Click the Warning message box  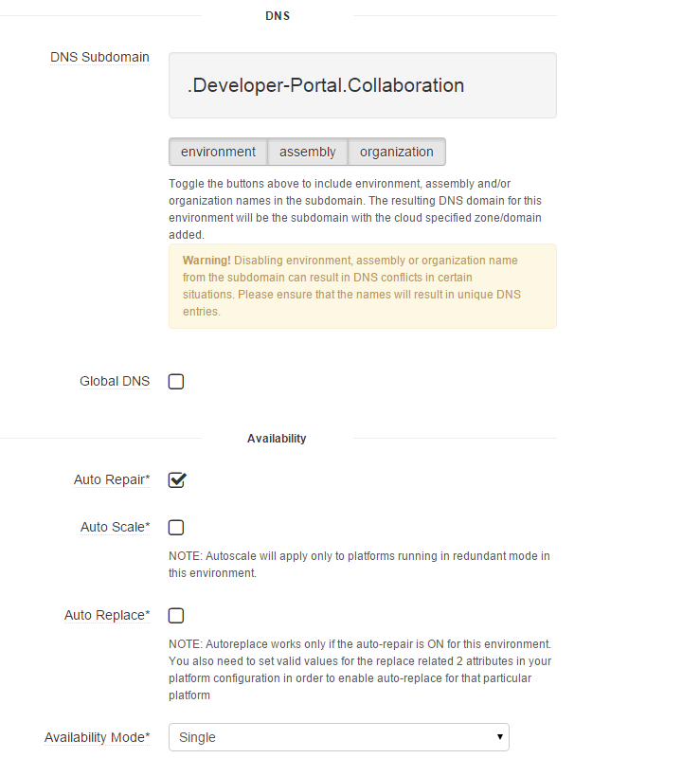click(362, 286)
